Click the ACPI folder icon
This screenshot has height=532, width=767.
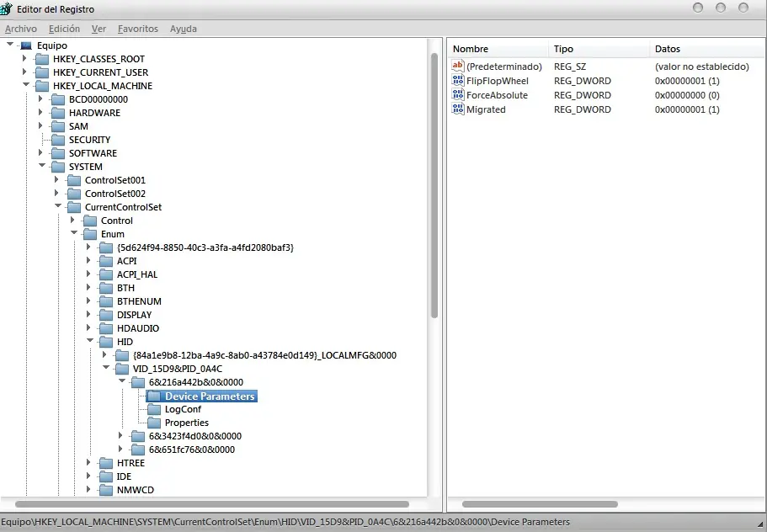pyautogui.click(x=106, y=261)
